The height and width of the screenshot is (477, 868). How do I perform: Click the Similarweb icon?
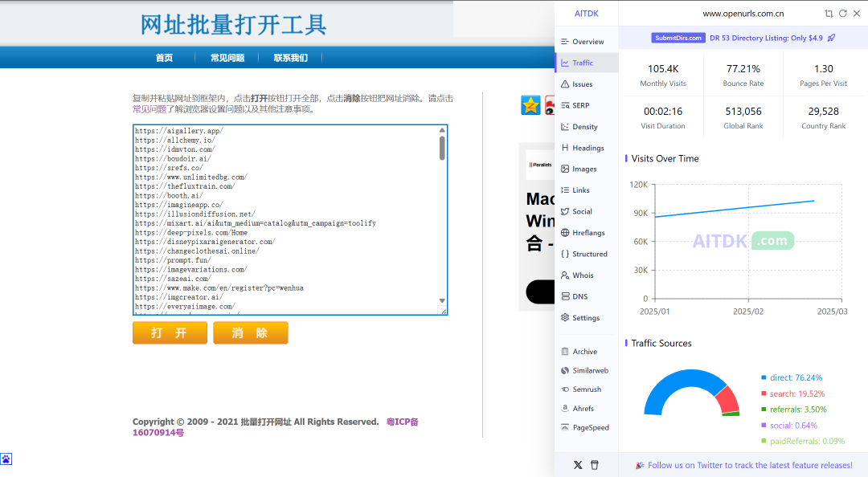tap(565, 370)
